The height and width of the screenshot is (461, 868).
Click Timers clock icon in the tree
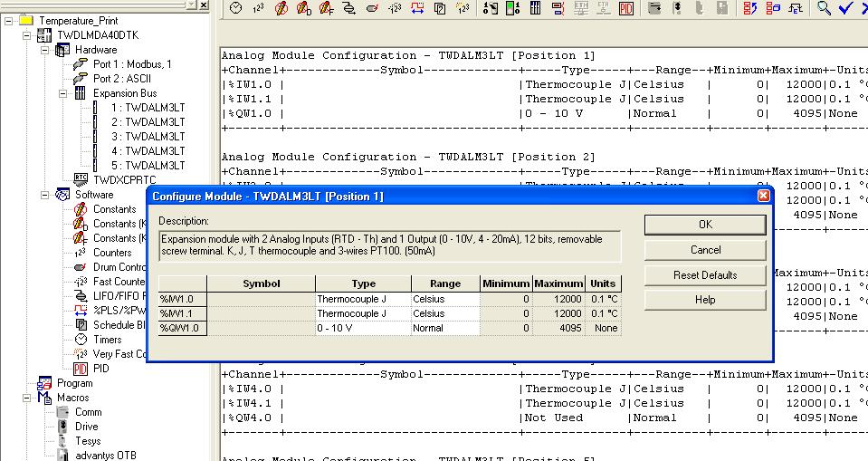tap(81, 339)
